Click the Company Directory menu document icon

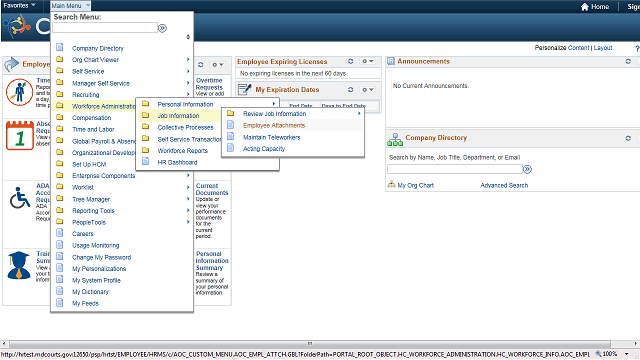60,47
